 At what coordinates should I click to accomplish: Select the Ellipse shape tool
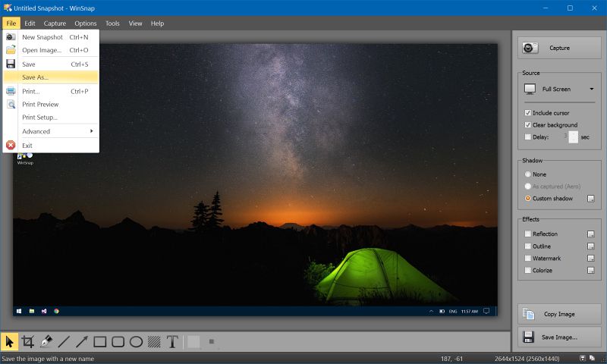click(137, 342)
